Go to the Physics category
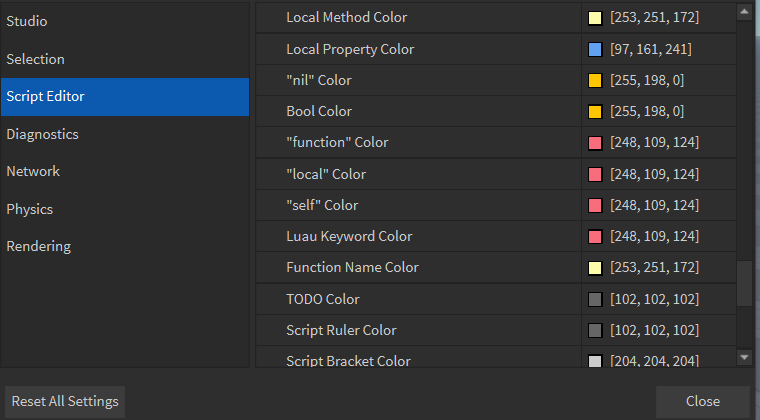This screenshot has width=760, height=420. click(30, 209)
